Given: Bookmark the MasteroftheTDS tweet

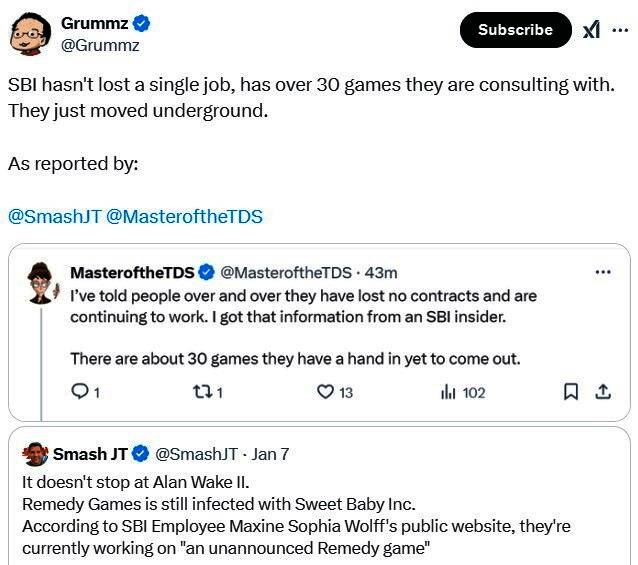Looking at the screenshot, I should click(571, 393).
